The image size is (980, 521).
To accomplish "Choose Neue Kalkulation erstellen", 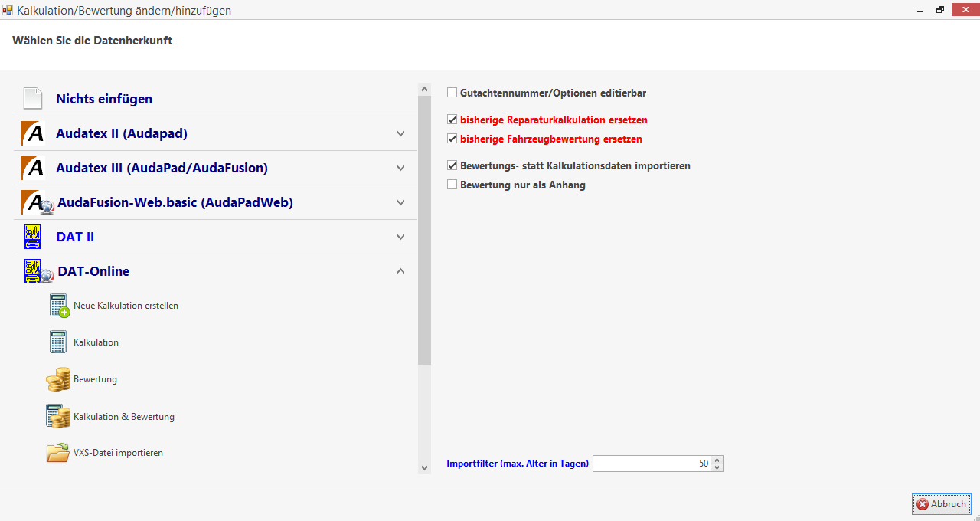I will [x=126, y=306].
